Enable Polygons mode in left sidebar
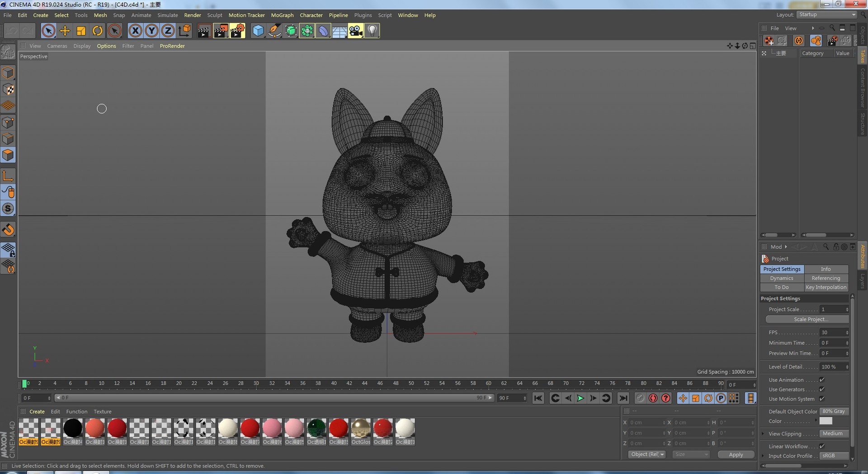This screenshot has width=868, height=474. (8, 155)
